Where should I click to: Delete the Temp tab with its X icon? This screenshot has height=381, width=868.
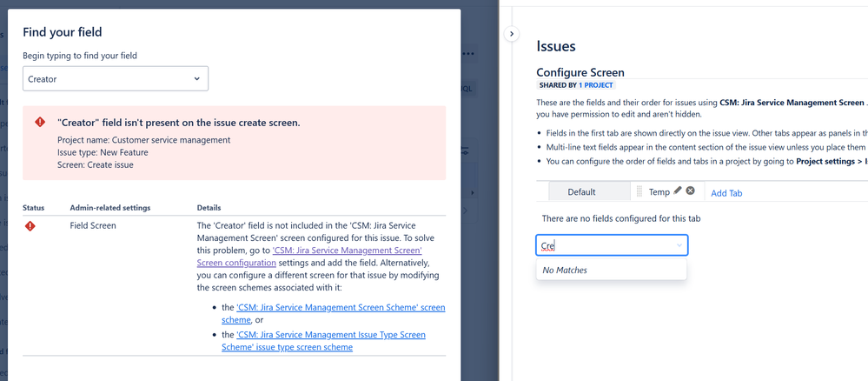(x=690, y=190)
